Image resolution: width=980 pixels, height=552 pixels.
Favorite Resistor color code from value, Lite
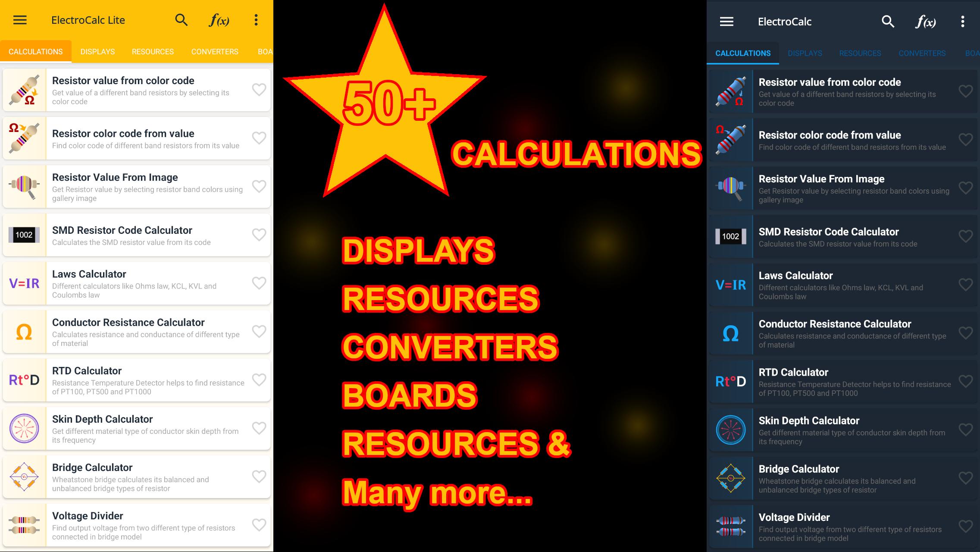click(259, 138)
